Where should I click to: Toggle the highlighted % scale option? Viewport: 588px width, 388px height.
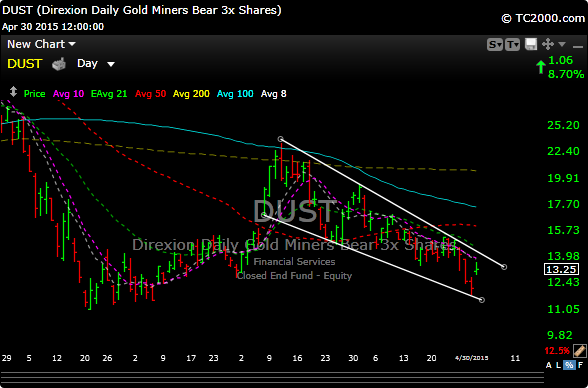pyautogui.click(x=569, y=365)
